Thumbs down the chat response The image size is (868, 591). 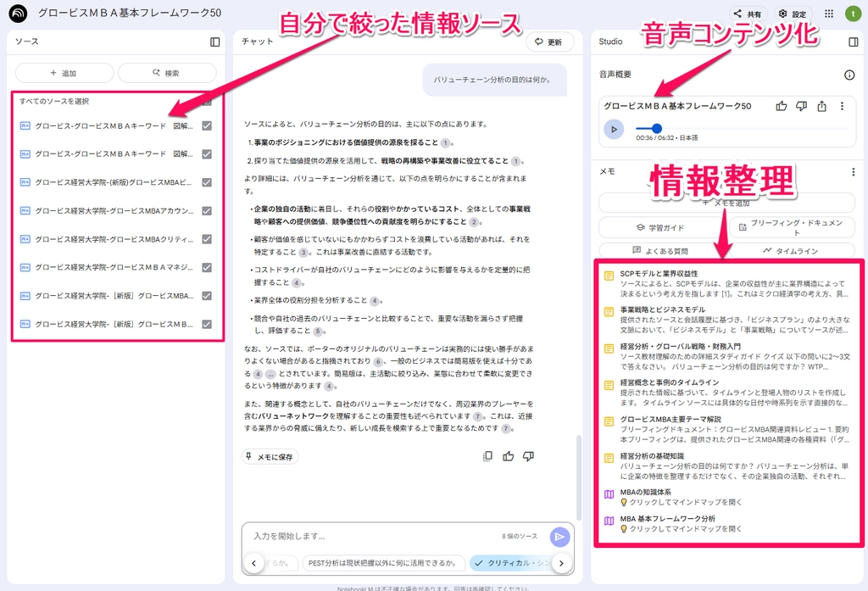529,456
